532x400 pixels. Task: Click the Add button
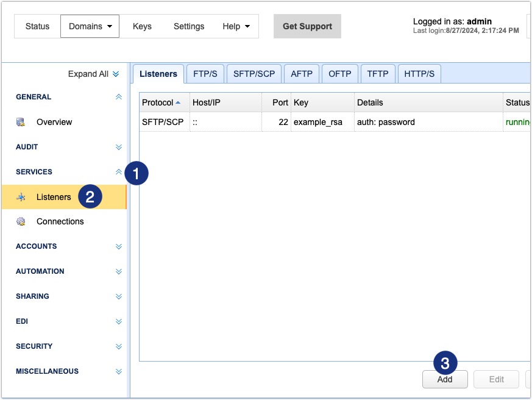pos(444,379)
